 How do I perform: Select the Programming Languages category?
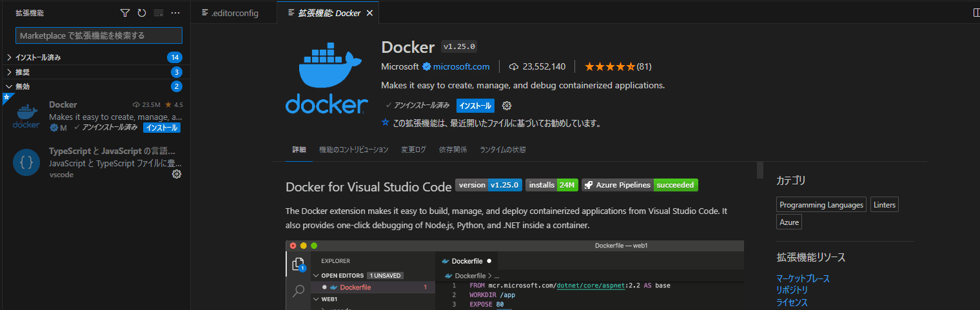[821, 205]
